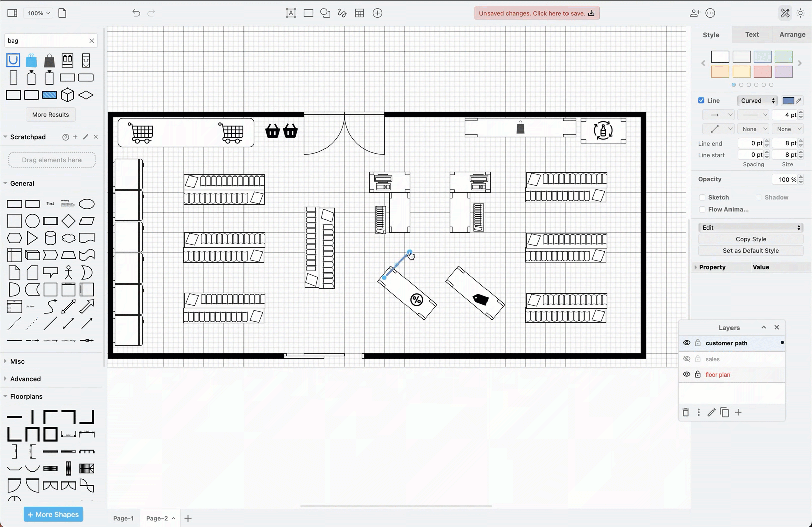812x527 pixels.
Task: Open the Page-1 tab
Action: 123,518
